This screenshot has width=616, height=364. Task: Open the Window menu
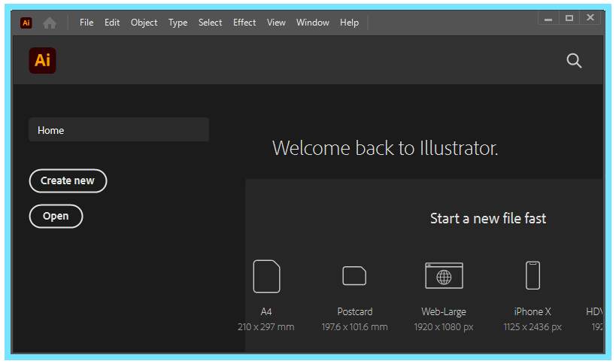313,23
